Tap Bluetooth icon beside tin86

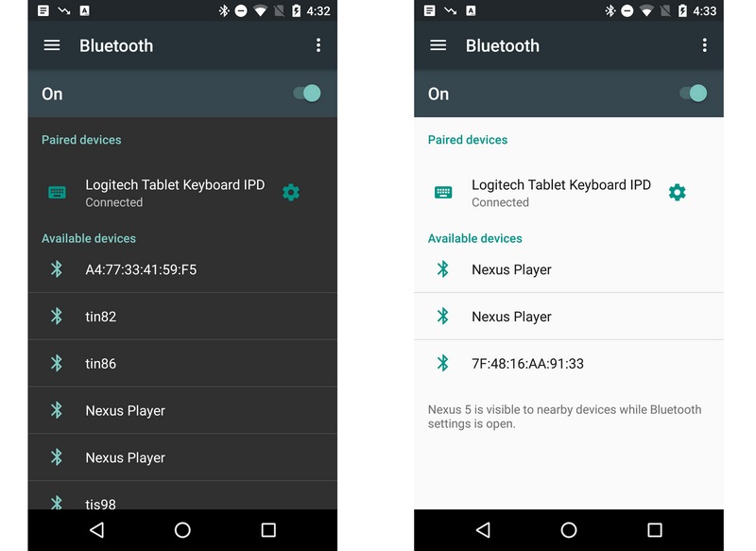(x=57, y=363)
